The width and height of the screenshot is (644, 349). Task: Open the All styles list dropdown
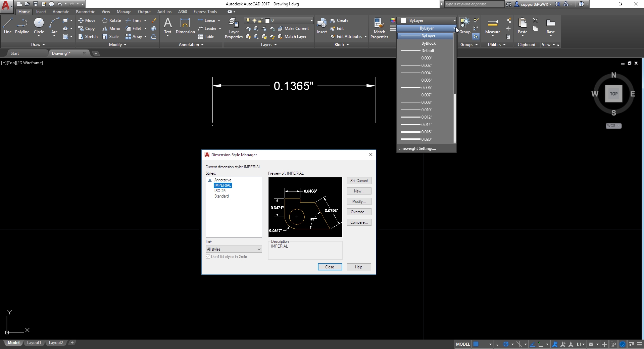click(x=234, y=249)
